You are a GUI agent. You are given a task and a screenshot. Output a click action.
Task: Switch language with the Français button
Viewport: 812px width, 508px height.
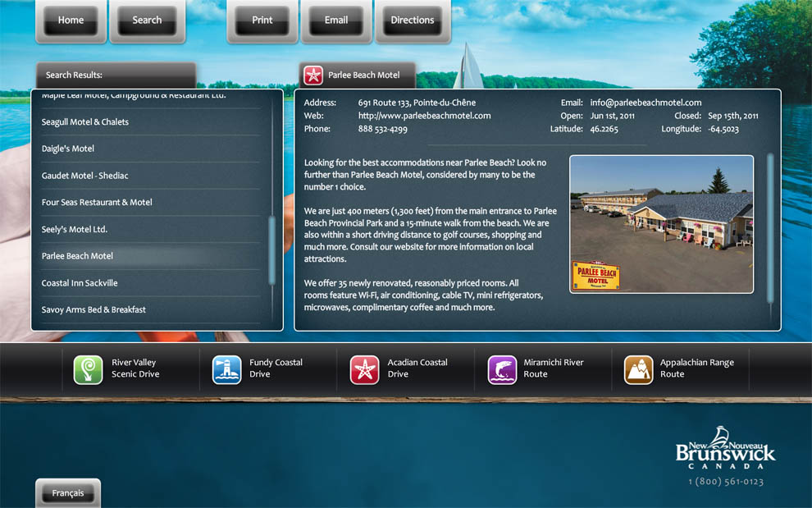[68, 493]
